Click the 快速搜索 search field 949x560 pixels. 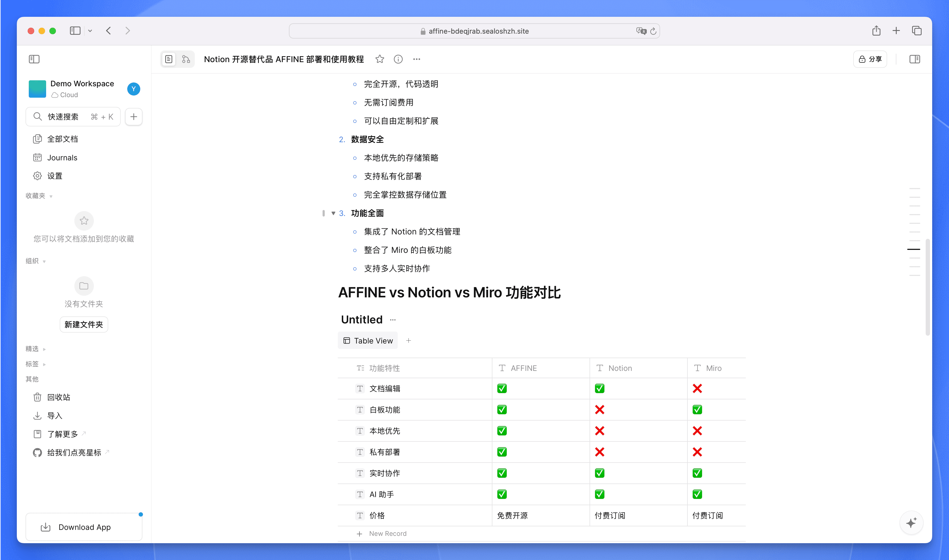(73, 117)
